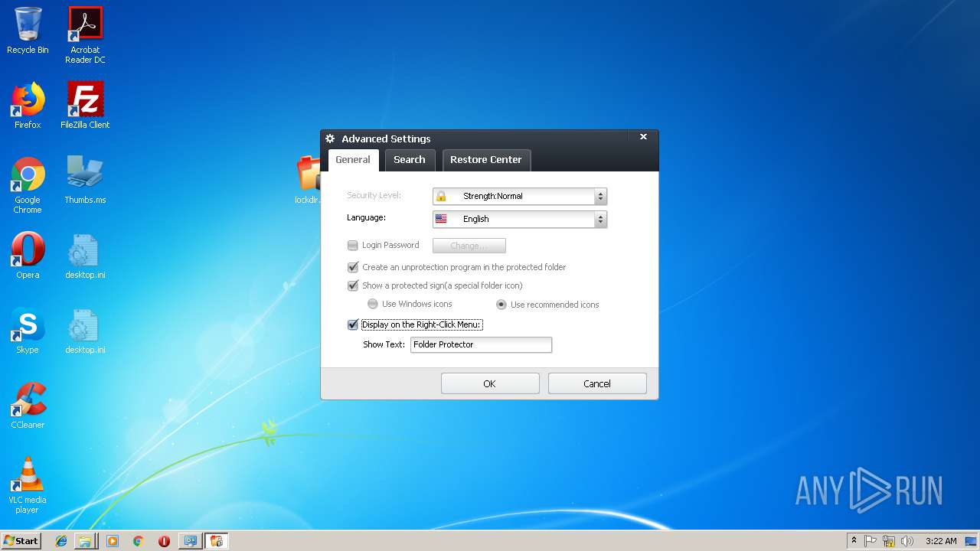Launch Firefox from the desktop

pos(28,106)
